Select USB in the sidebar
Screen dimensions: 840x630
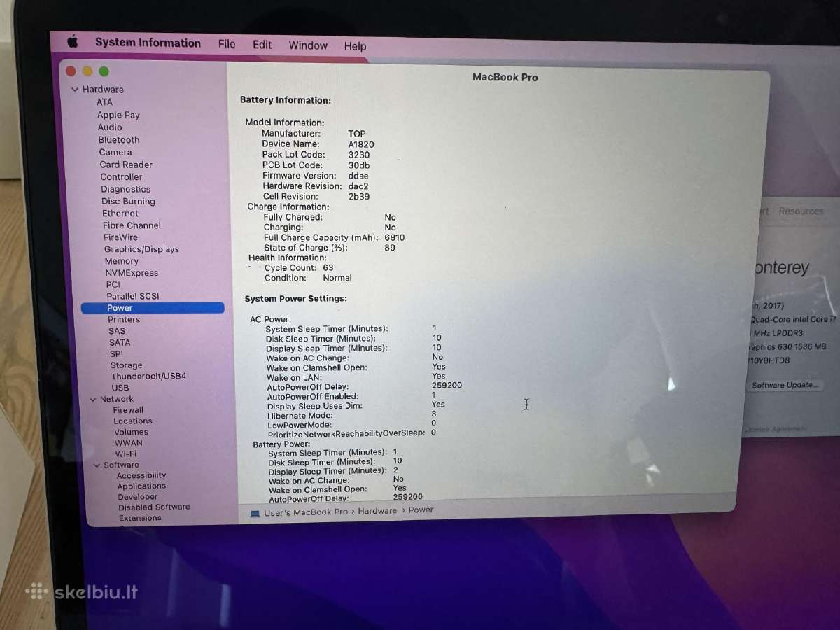coord(120,388)
